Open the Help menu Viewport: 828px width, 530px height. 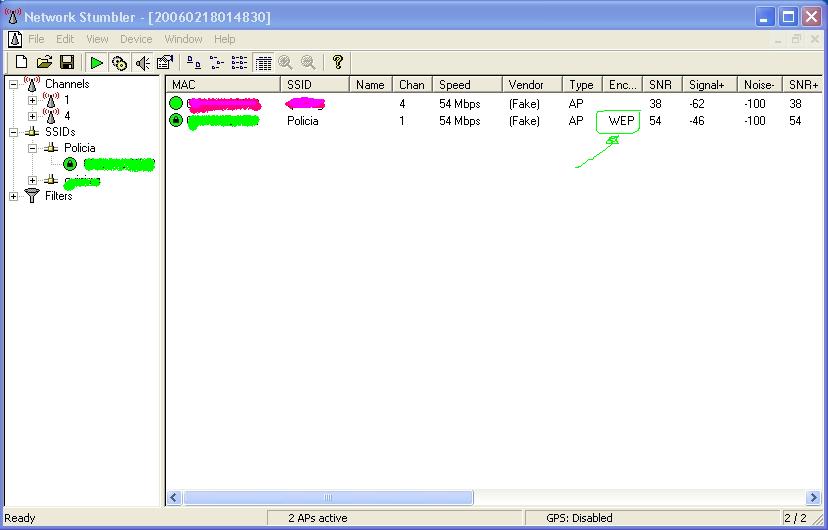click(224, 39)
